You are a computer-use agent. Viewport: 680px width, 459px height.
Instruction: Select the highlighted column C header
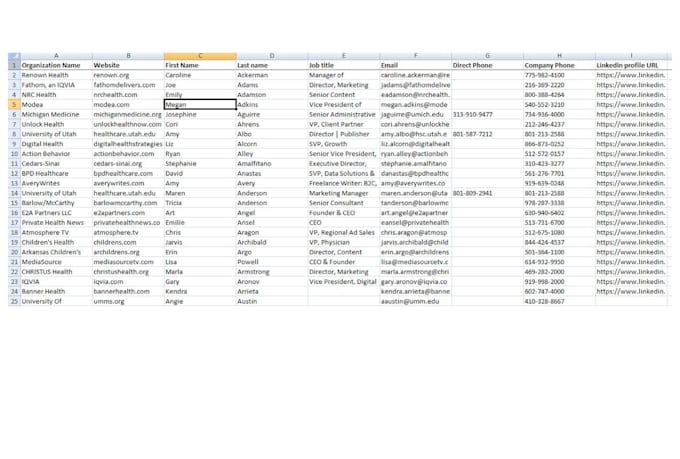point(200,56)
